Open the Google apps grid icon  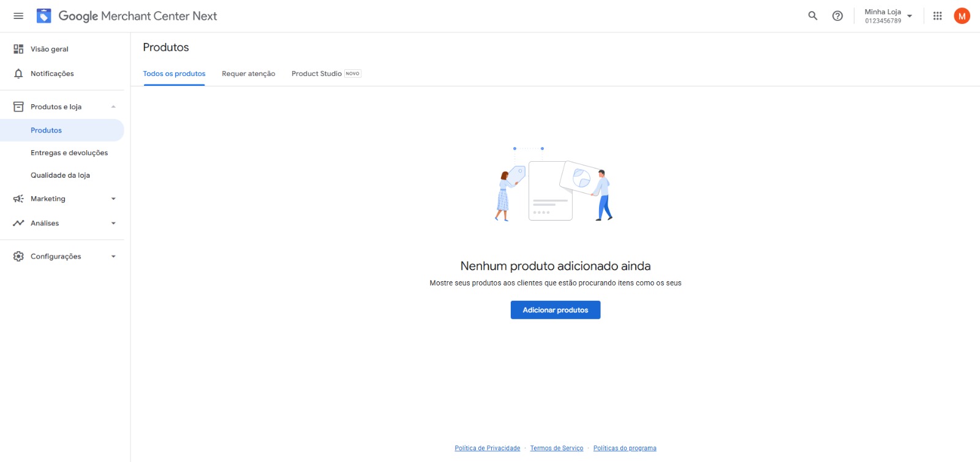point(937,16)
